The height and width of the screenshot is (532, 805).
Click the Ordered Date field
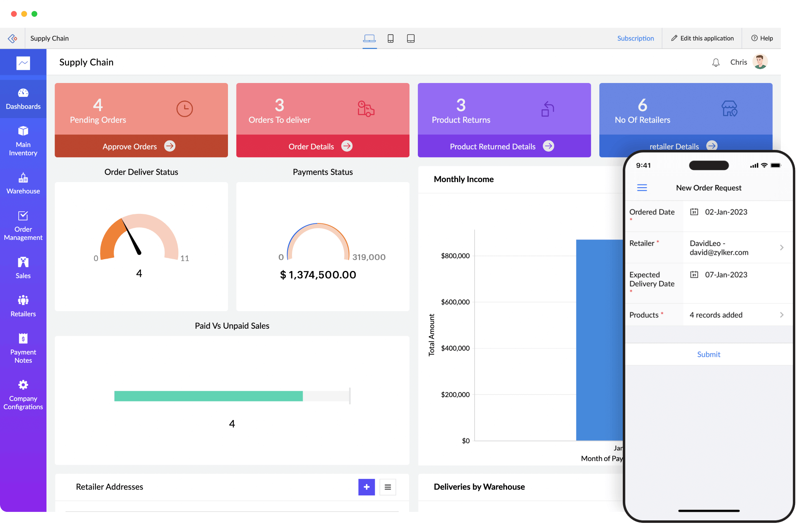point(726,212)
